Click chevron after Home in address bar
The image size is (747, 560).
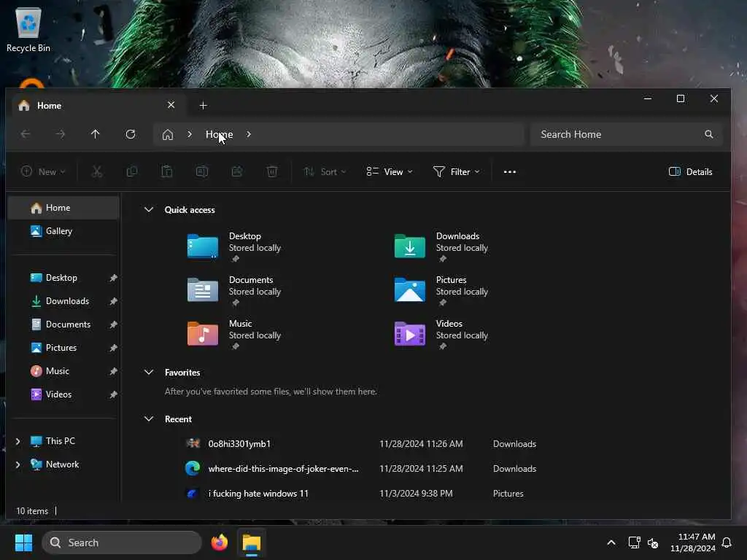(249, 134)
